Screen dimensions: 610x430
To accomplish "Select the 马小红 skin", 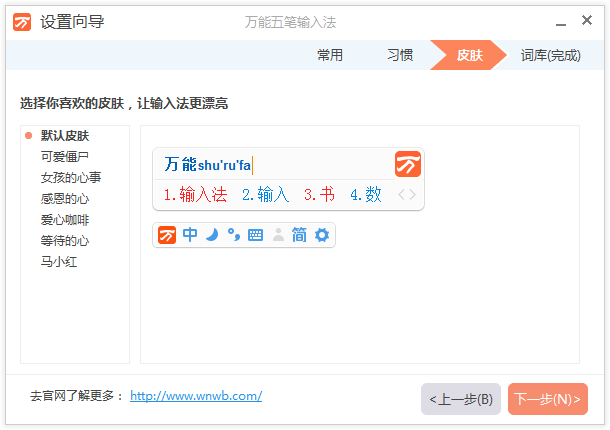I will tap(59, 262).
